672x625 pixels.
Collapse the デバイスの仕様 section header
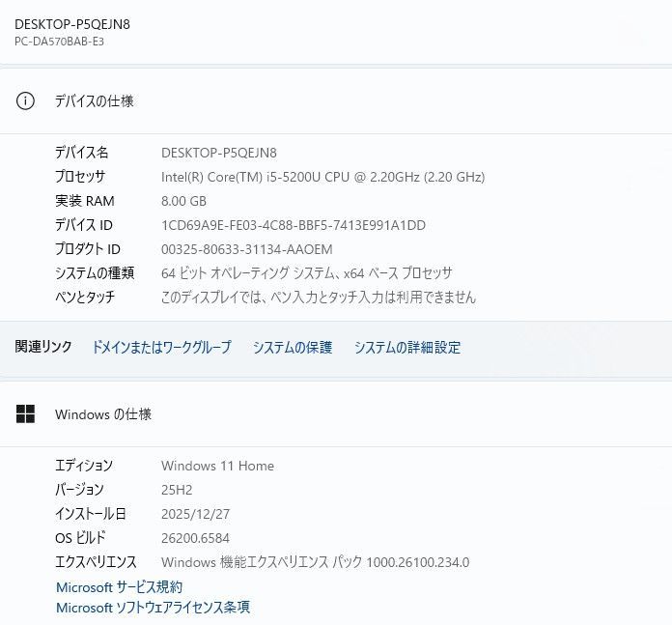(x=336, y=101)
